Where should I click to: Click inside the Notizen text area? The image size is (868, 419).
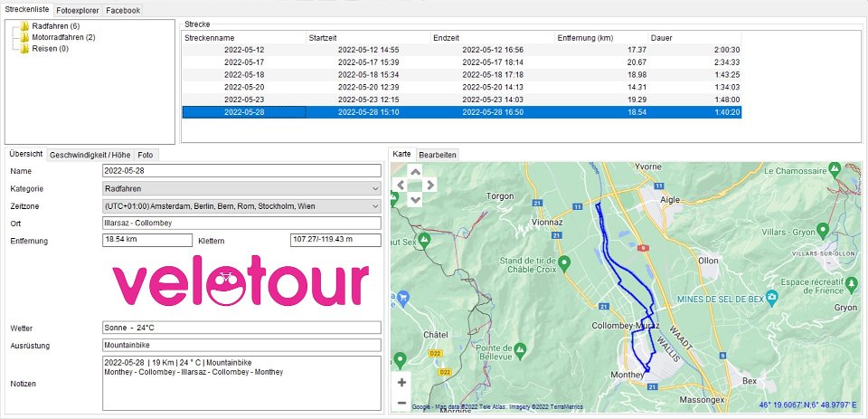point(242,383)
